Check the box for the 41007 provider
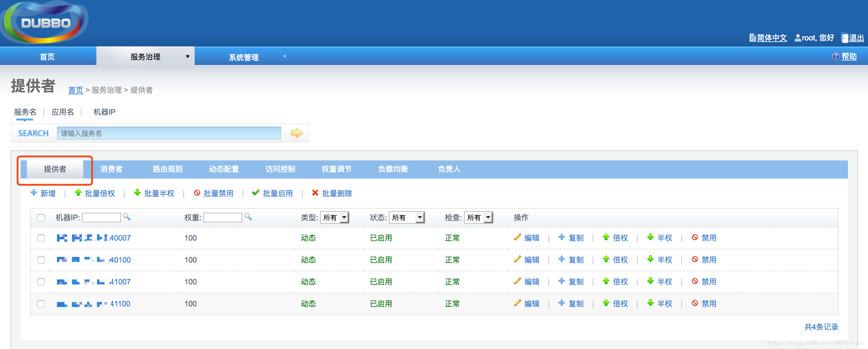Screen dimensions: 868x349 click(41, 282)
